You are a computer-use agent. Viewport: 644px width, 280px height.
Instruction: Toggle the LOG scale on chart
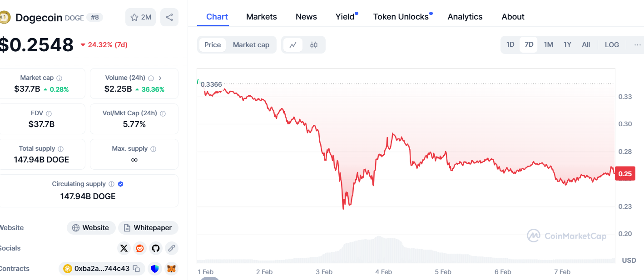[x=612, y=44]
